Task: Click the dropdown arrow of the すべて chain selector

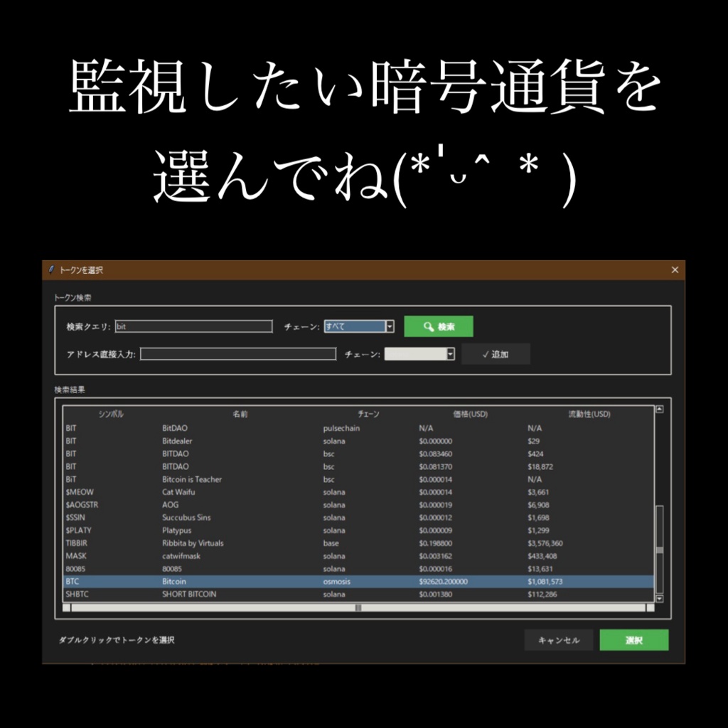Action: point(390,326)
